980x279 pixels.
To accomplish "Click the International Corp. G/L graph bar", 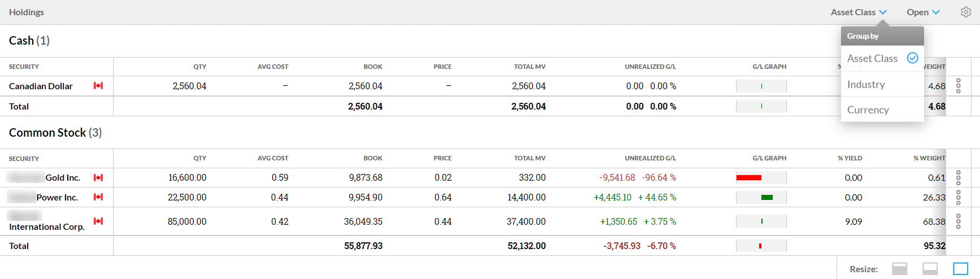I will [x=761, y=221].
